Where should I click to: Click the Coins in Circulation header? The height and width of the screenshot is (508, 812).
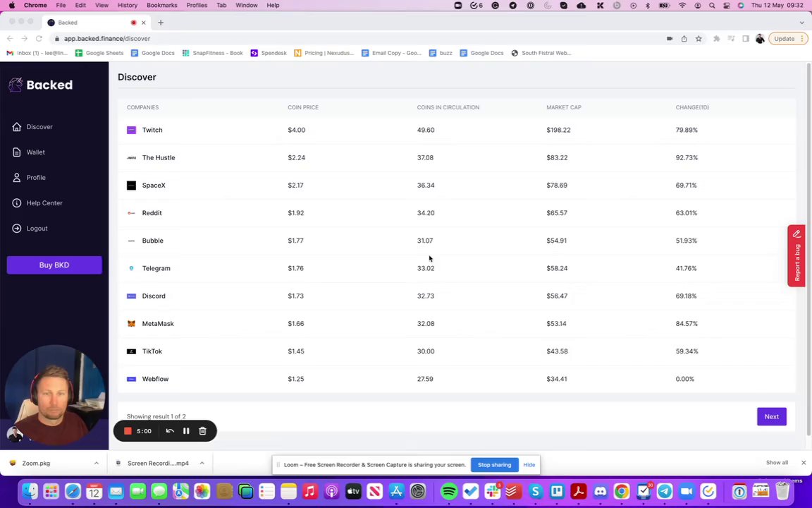[448, 107]
